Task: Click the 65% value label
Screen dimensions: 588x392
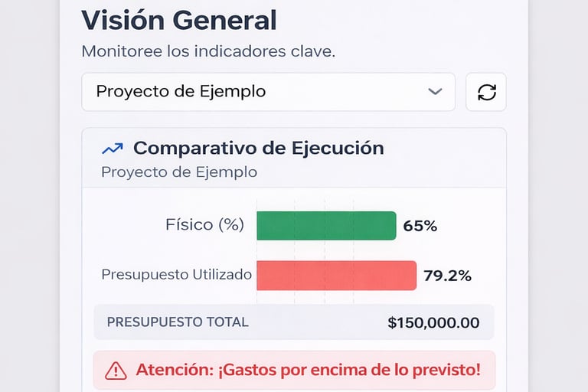Action: [420, 226]
